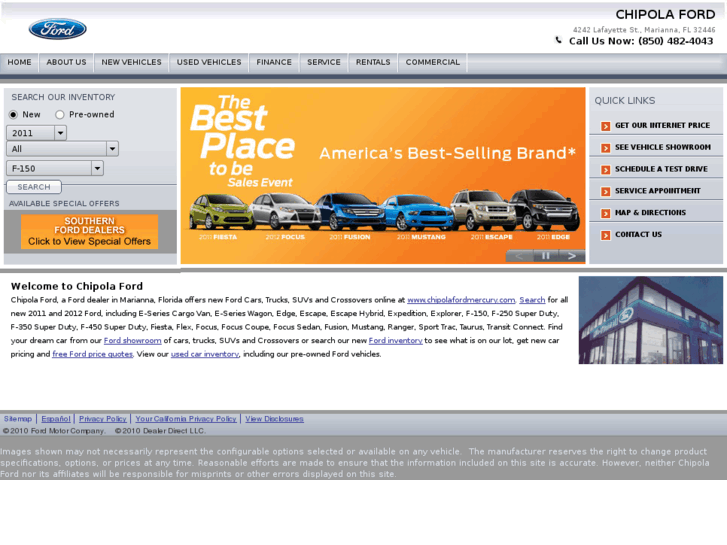This screenshot has height=545, width=727.
Task: Open Contact Us quick link
Action: (x=638, y=235)
